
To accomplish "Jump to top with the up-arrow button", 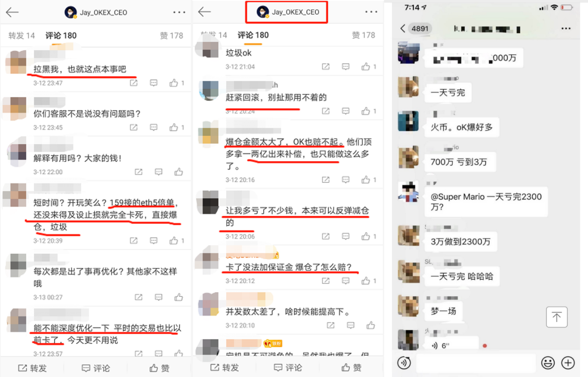I will click(x=556, y=317).
